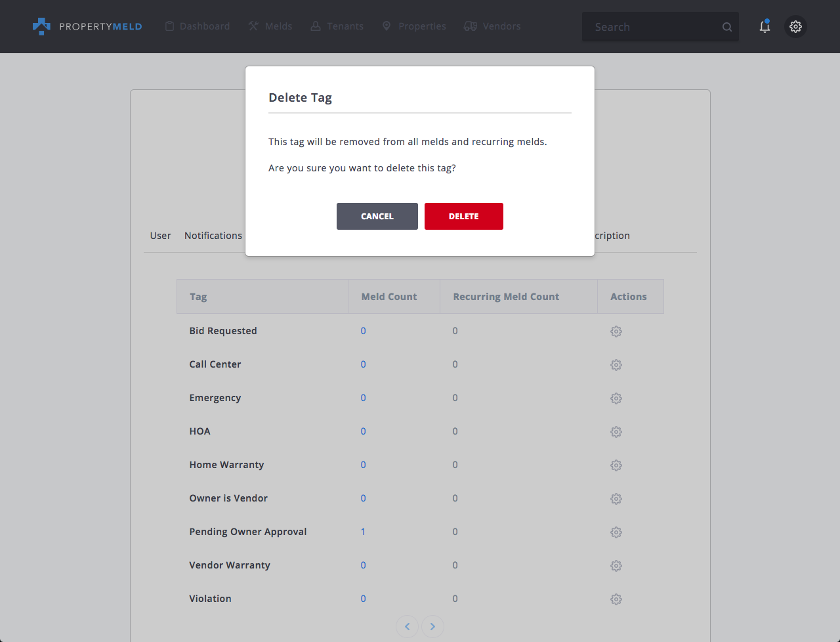The width and height of the screenshot is (840, 642).
Task: Open meld count link for Home Warranty
Action: click(x=363, y=465)
